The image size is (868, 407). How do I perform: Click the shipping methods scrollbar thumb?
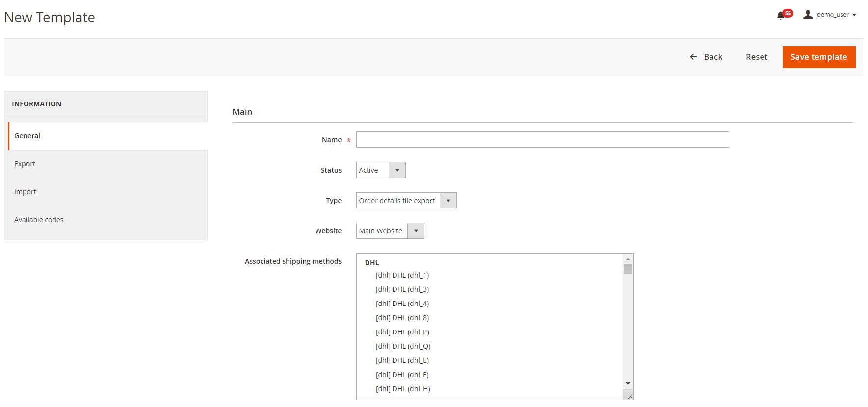pyautogui.click(x=628, y=269)
